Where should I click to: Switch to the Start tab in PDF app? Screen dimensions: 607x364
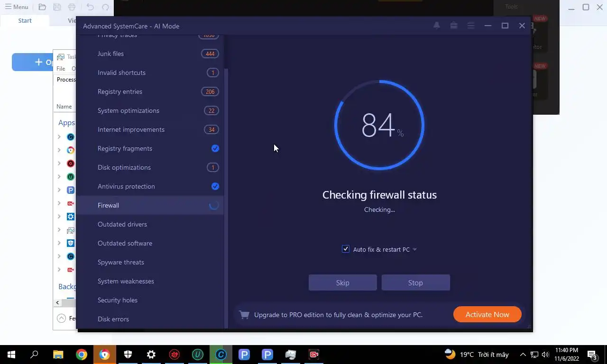(25, 20)
